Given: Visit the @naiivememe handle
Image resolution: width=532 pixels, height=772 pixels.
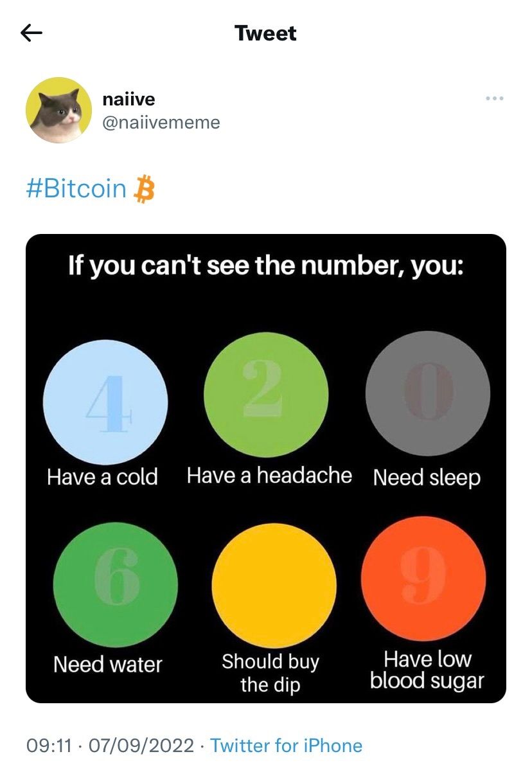Looking at the screenshot, I should coord(161,122).
